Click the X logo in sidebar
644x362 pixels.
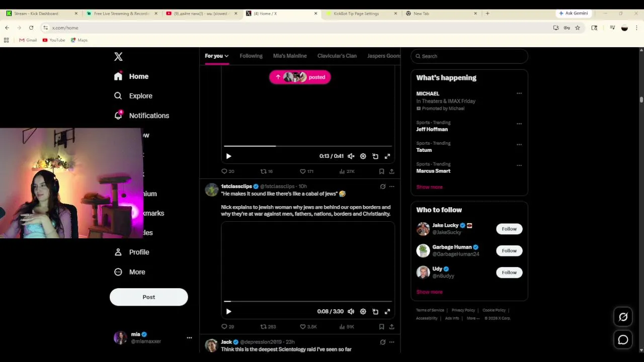(x=118, y=57)
